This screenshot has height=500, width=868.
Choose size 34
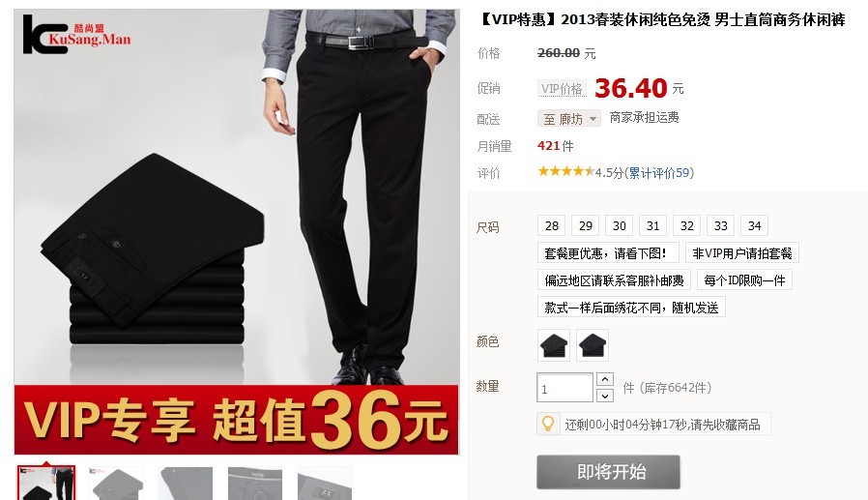point(755,226)
